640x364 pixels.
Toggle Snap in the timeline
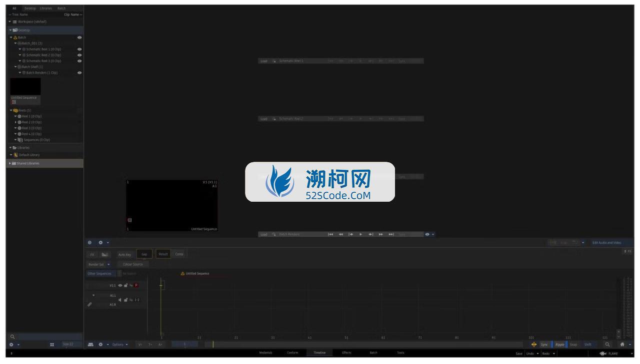click(573, 344)
